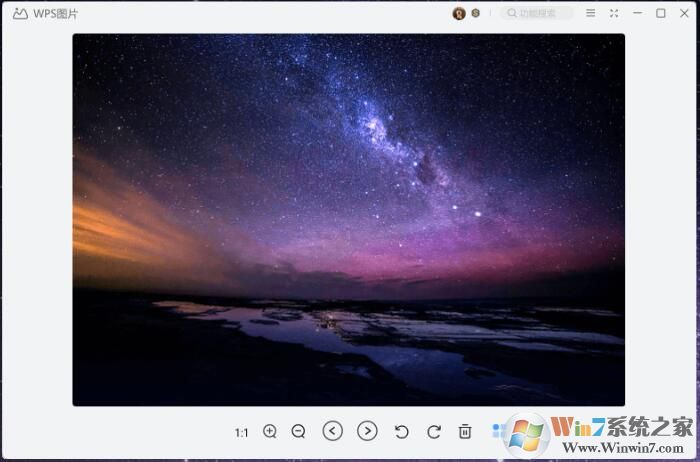Click the WPS图片 title text

click(56, 14)
